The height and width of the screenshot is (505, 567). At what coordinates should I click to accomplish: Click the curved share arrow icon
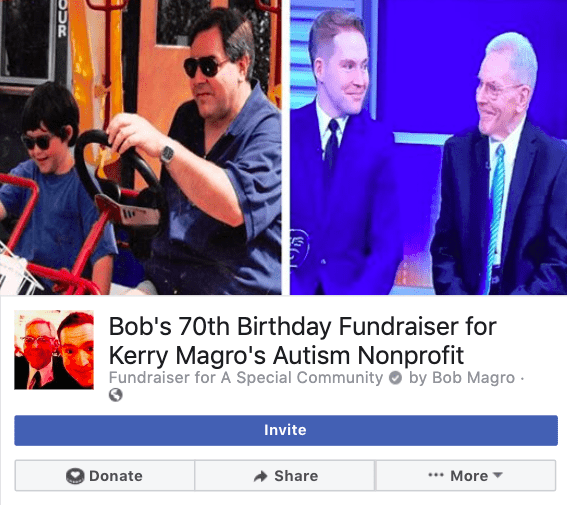click(x=260, y=476)
